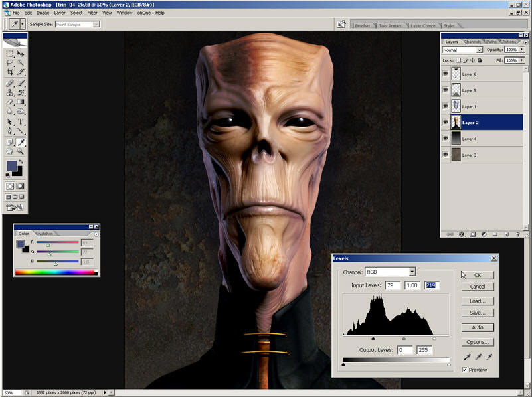
Task: Select the Eraser tool
Action: 10,102
